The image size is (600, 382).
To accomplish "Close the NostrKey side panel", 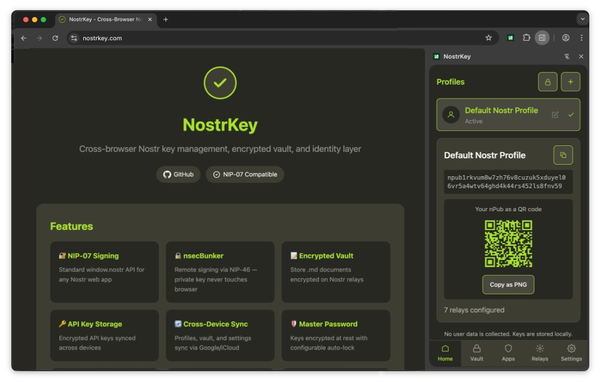I will coord(581,56).
